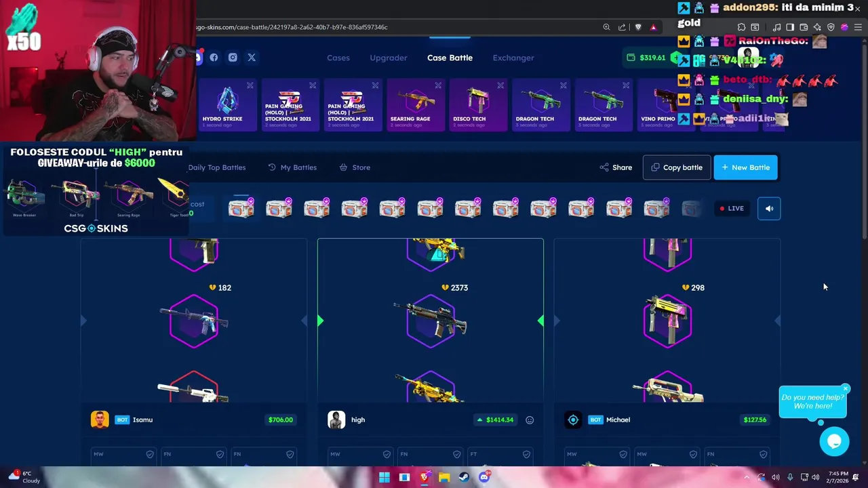This screenshot has height=488, width=868.
Task: Close the 'Do you need help?' popup
Action: [x=846, y=388]
